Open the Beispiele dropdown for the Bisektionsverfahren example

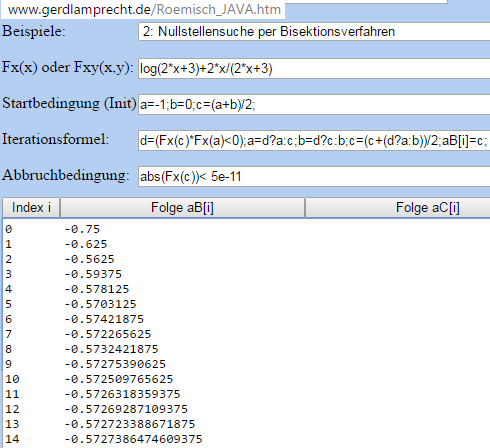click(314, 32)
